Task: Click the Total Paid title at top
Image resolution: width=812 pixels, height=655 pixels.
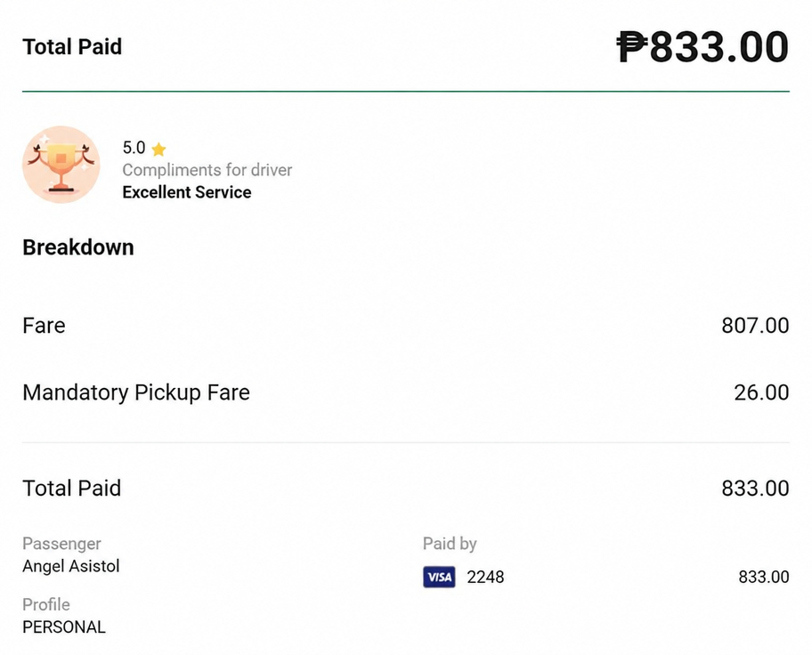Action: pos(72,47)
